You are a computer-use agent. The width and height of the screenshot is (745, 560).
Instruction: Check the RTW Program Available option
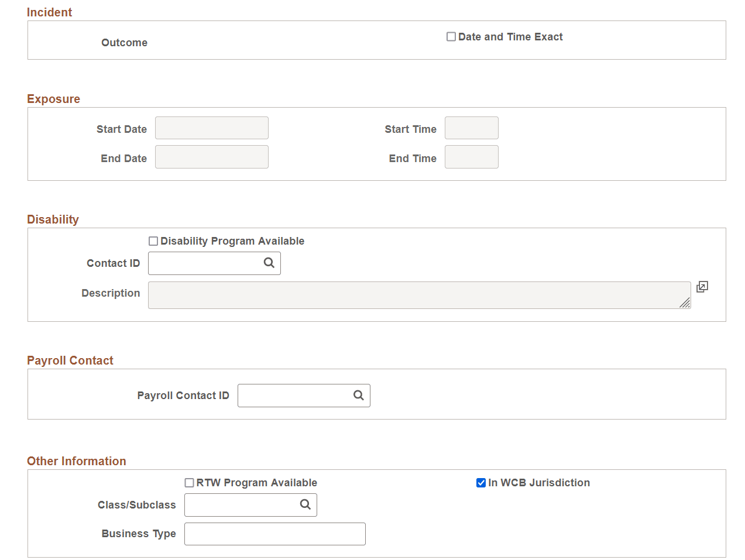(x=189, y=482)
